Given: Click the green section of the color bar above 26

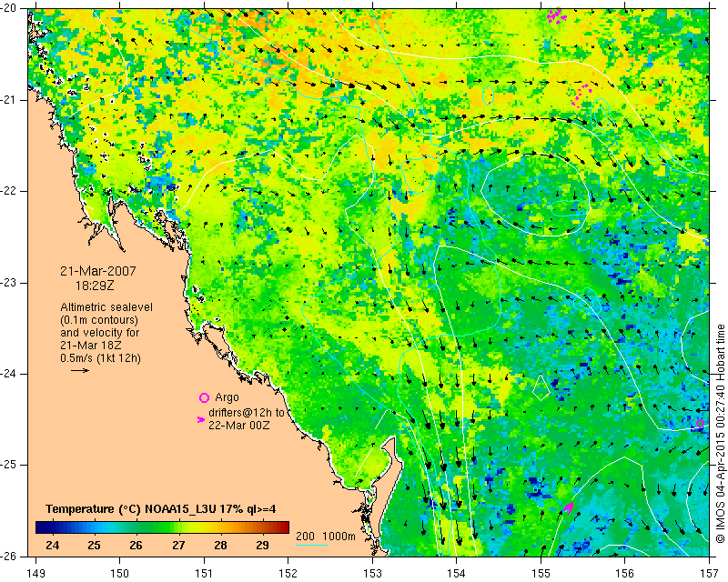Looking at the screenshot, I should pos(136,527).
